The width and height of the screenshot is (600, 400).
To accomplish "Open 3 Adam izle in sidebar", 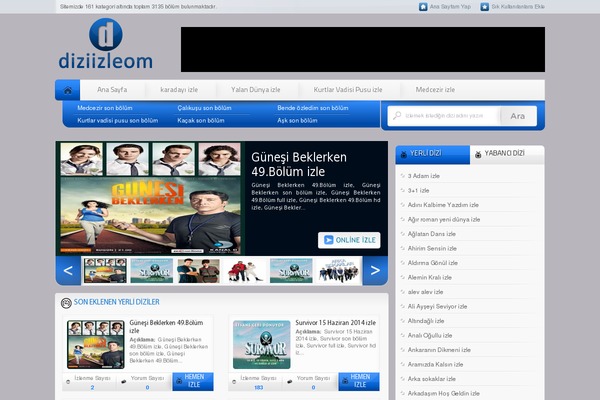I will tap(424, 176).
